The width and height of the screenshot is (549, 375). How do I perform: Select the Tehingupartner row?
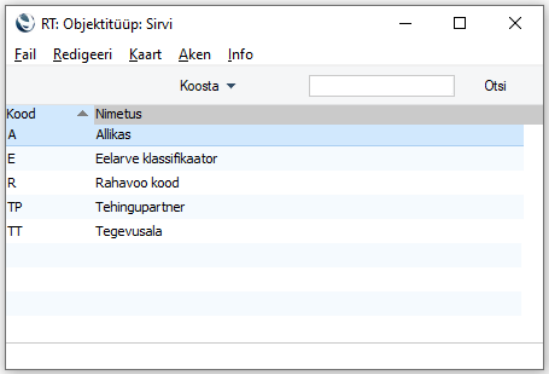click(265, 207)
